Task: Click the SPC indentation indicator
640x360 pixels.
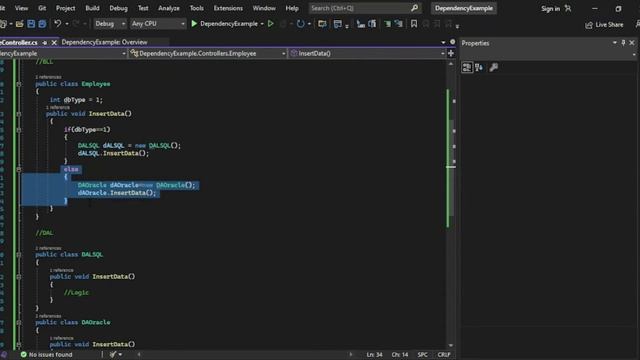Action: click(x=422, y=355)
